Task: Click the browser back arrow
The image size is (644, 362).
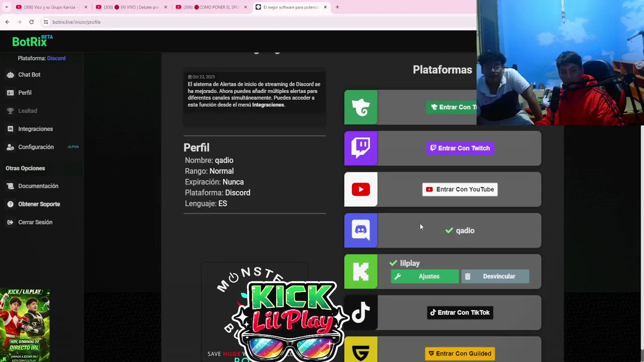Action: [x=7, y=22]
